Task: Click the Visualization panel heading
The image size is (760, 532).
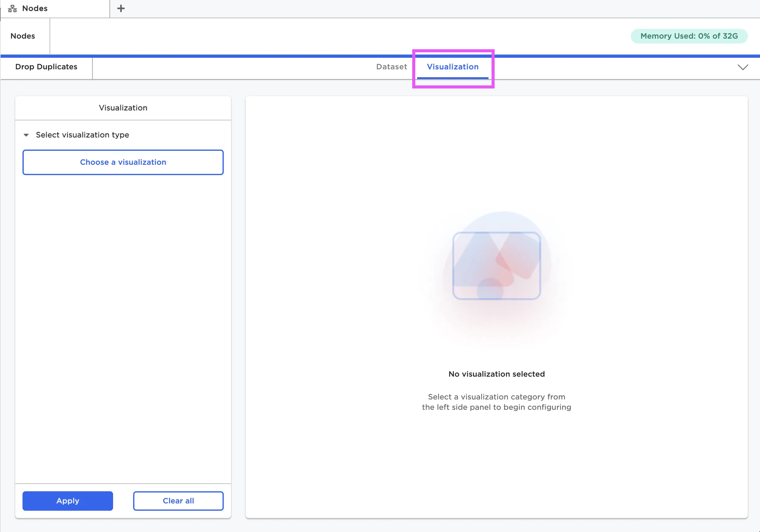Action: (123, 108)
